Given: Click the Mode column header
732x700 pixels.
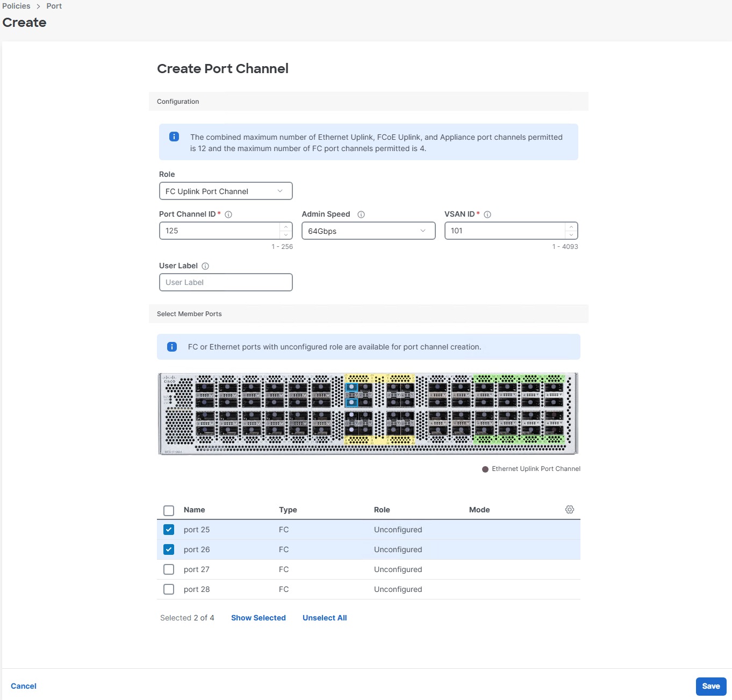Looking at the screenshot, I should pyautogui.click(x=479, y=510).
